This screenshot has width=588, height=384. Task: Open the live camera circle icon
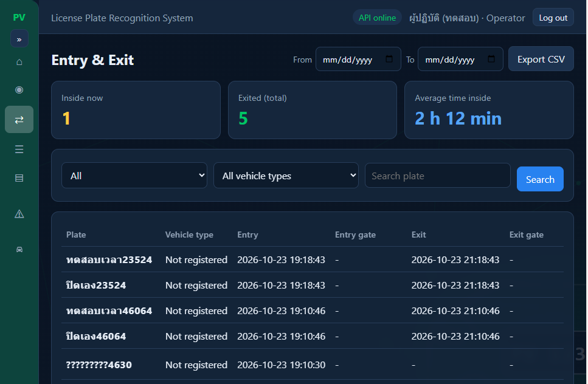(x=19, y=90)
